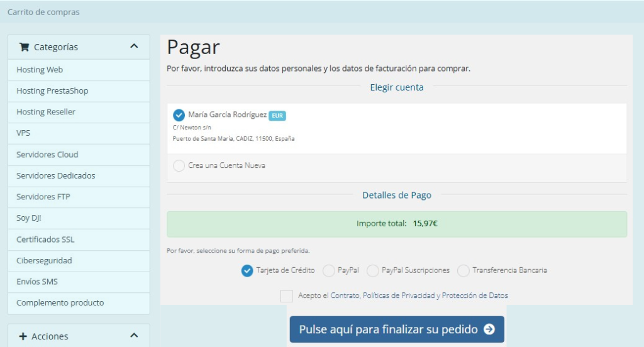Click the C/ Newton s/n address line
This screenshot has height=347, width=644.
pyautogui.click(x=192, y=128)
